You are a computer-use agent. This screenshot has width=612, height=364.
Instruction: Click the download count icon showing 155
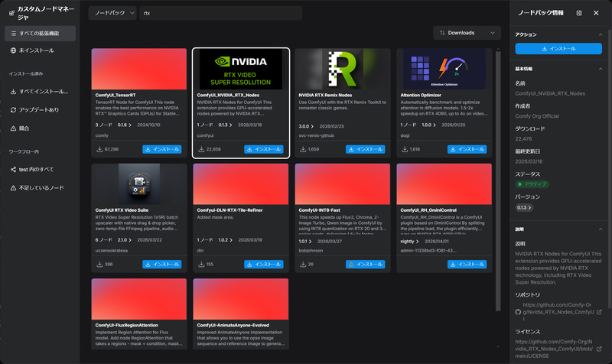(201, 264)
